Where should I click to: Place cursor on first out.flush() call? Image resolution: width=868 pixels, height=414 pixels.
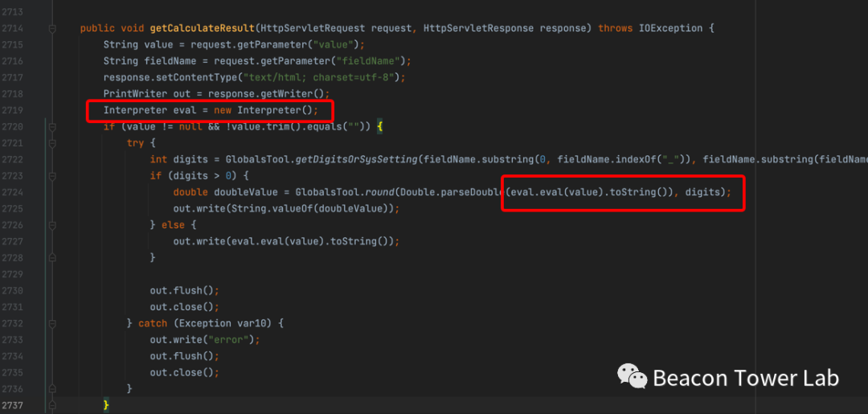(183, 290)
